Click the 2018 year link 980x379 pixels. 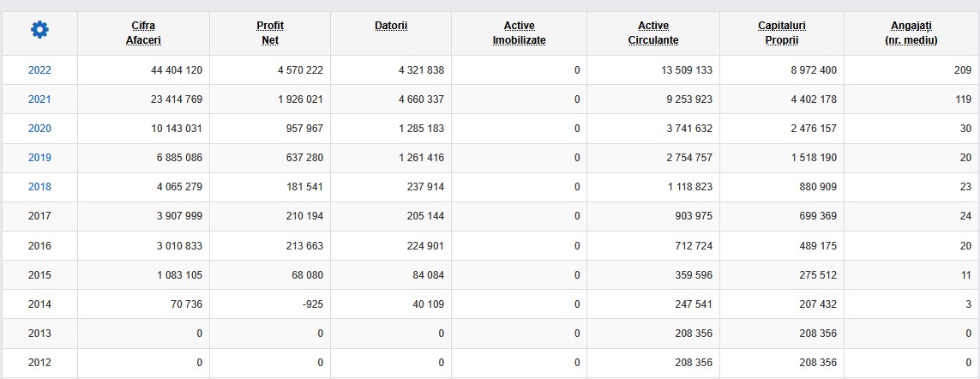click(x=39, y=187)
